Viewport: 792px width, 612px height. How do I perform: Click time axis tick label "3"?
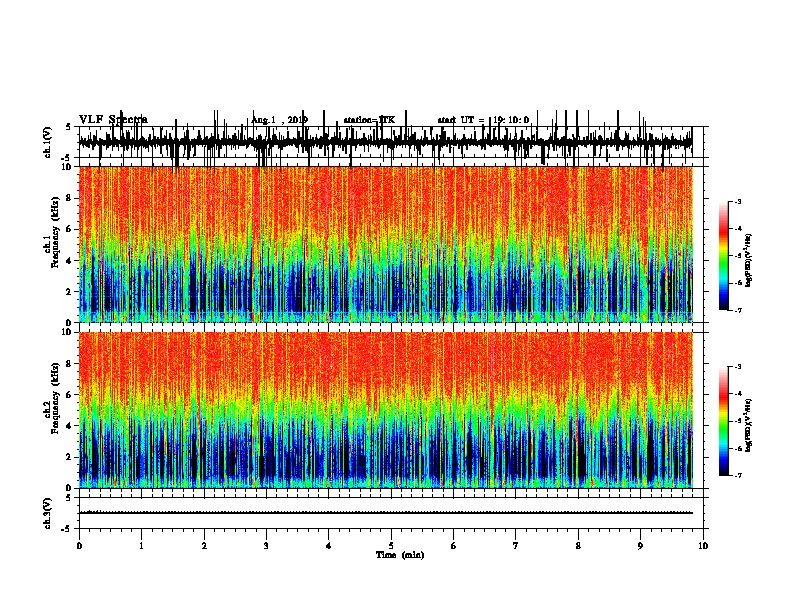click(x=266, y=546)
